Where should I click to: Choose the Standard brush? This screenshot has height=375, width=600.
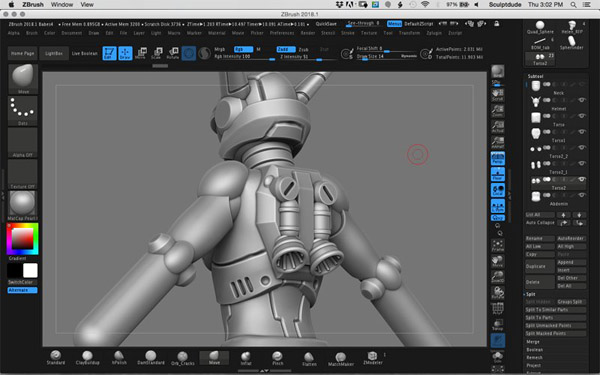click(56, 357)
